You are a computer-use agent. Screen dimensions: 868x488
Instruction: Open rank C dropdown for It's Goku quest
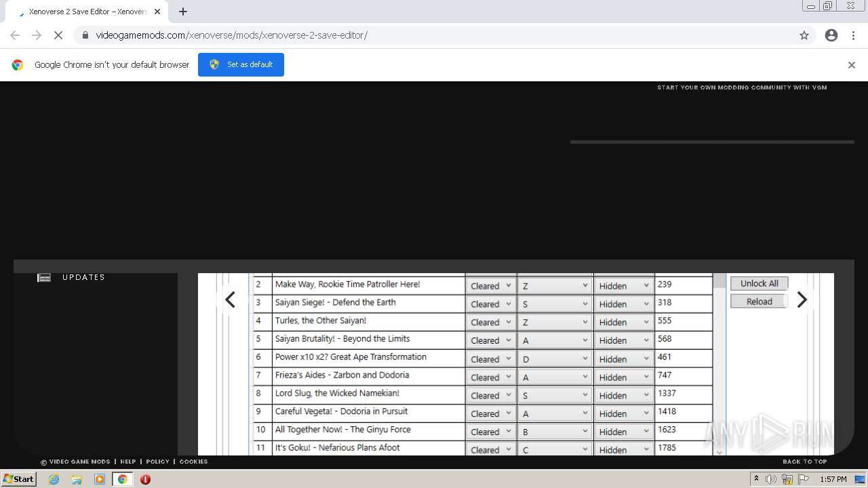555,449
